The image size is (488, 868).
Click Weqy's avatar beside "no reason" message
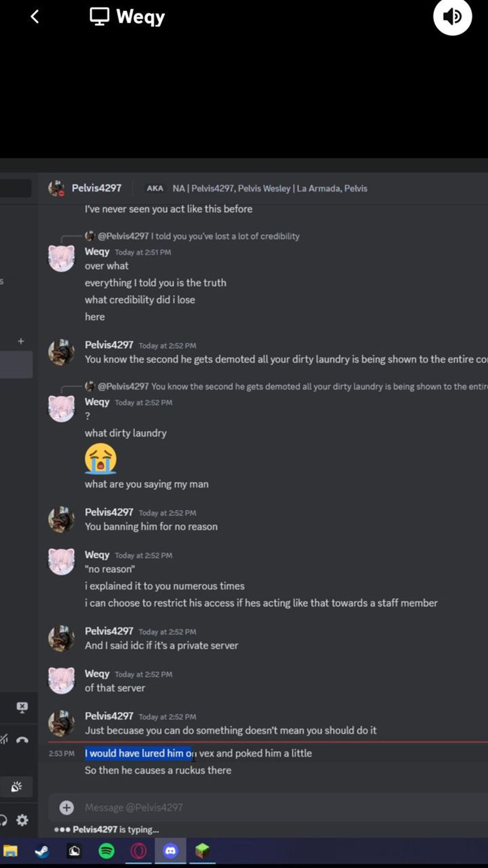point(61,561)
